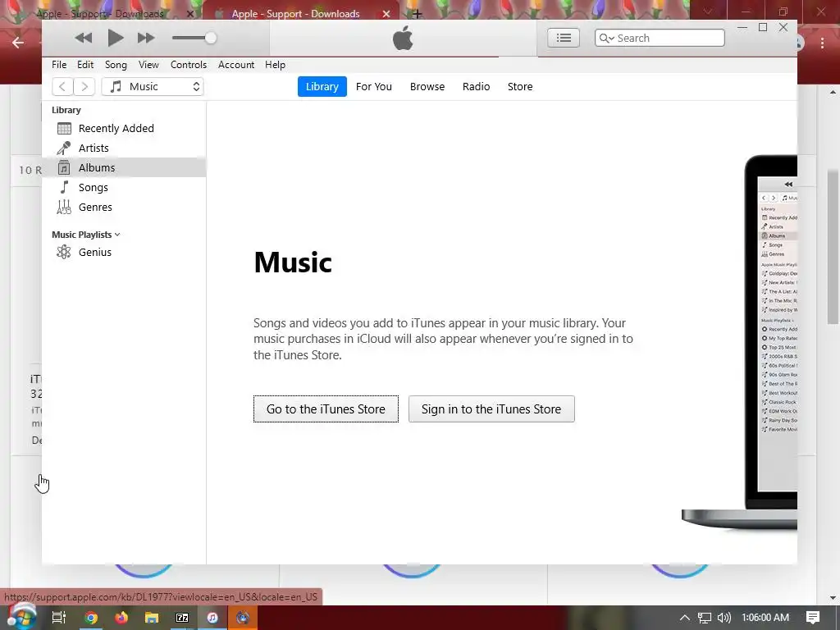Open the Genius playlist item
The height and width of the screenshot is (630, 840).
pyautogui.click(x=124, y=253)
